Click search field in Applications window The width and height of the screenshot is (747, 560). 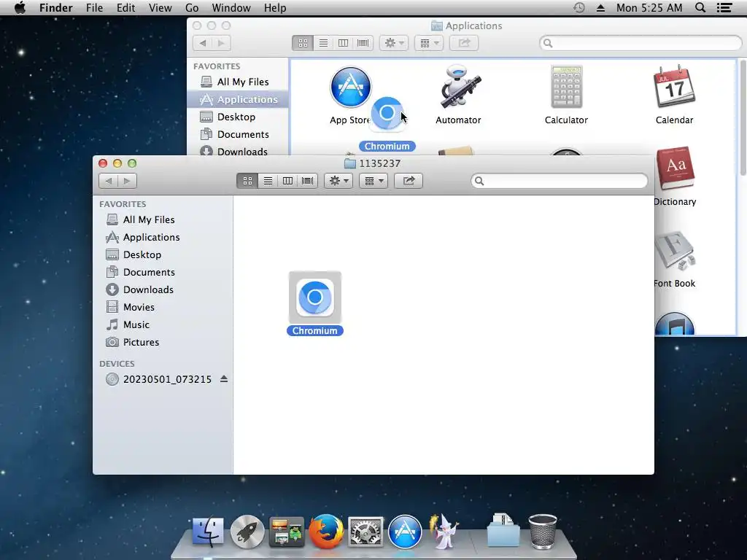(640, 43)
